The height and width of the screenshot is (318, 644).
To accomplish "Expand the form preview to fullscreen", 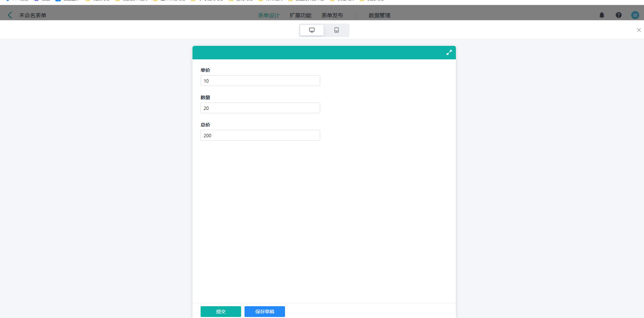I will tap(449, 53).
